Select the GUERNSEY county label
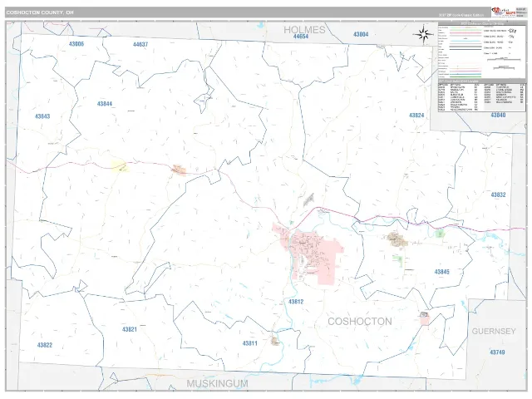The height and width of the screenshot is (399, 532). pyautogui.click(x=494, y=331)
